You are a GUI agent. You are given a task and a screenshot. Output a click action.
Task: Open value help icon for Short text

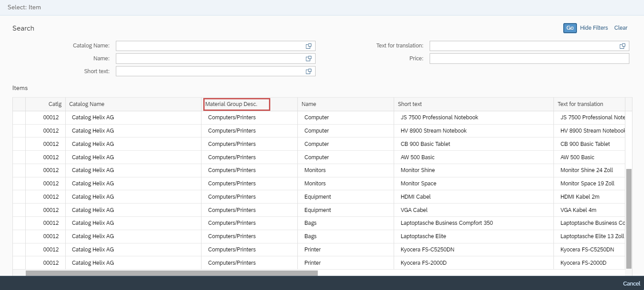308,71
